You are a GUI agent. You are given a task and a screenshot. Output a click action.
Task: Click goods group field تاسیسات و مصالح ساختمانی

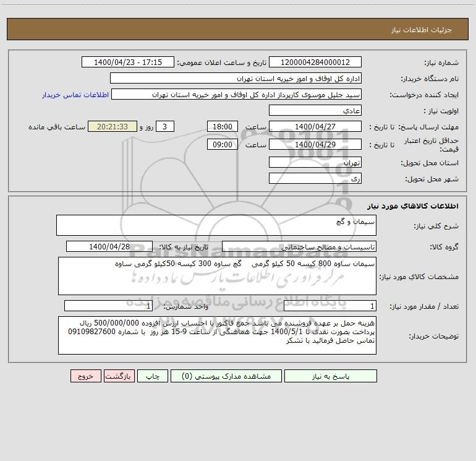tap(299, 246)
